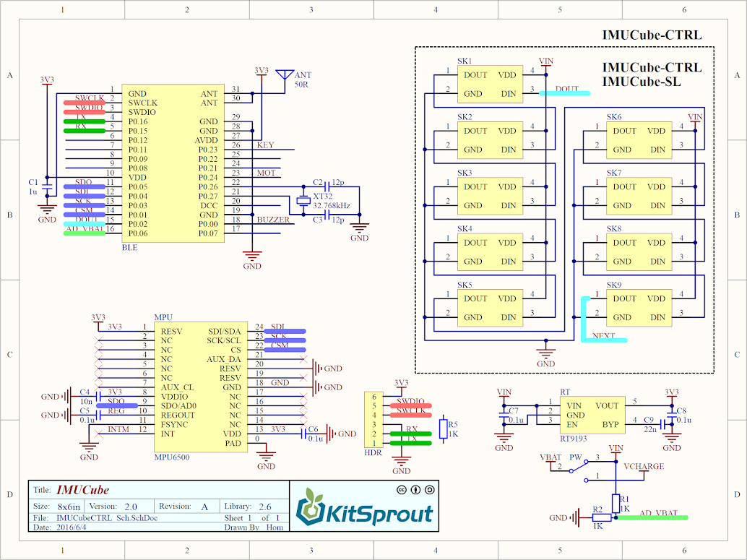Click the attribution person license icon

(415, 490)
